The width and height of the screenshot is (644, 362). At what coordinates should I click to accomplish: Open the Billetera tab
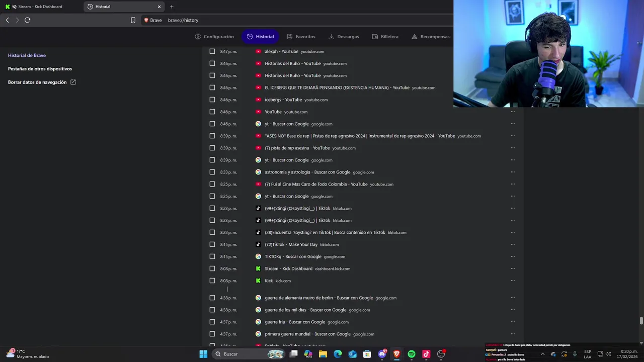[385, 37]
